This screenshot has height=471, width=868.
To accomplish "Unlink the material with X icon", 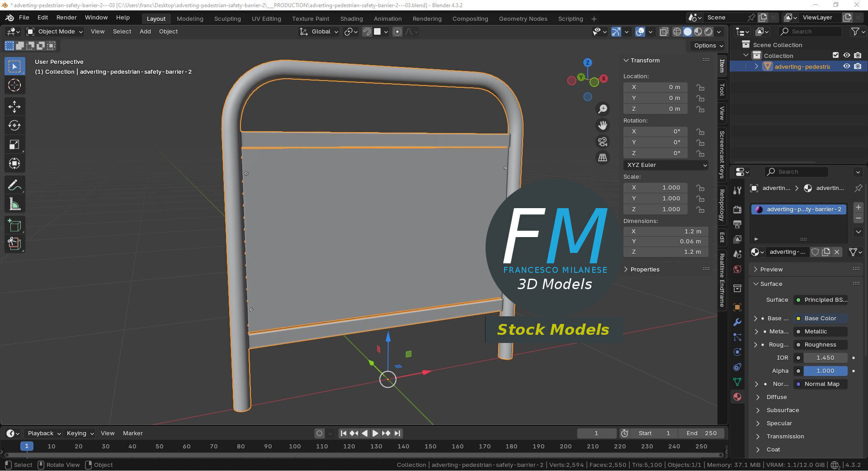I will (x=837, y=252).
